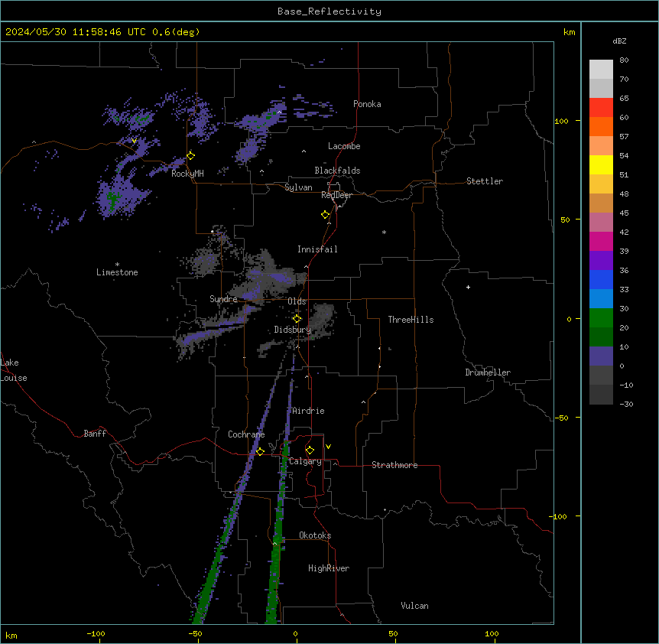The width and height of the screenshot is (659, 644).
Task: Click the yellow diamond marker south of RedDeer
Action: [x=326, y=215]
